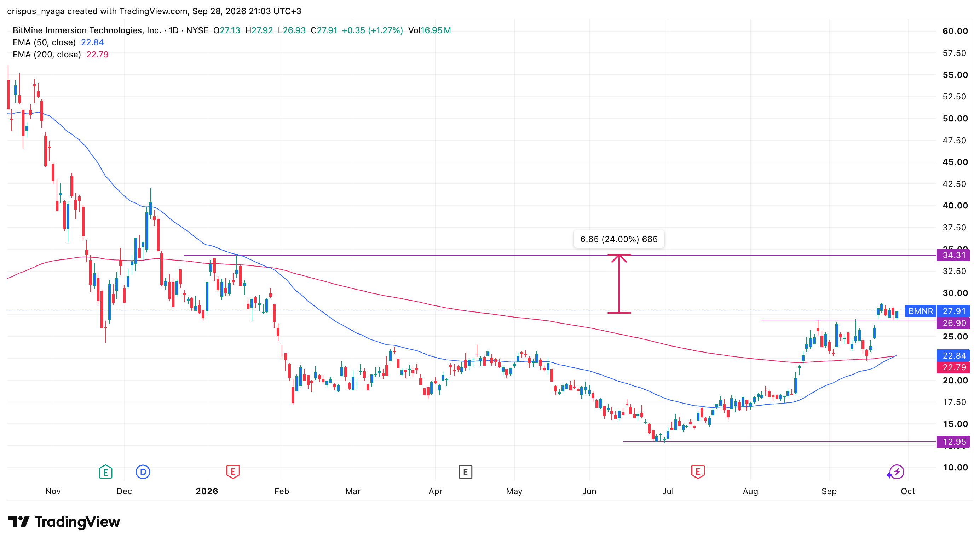Click the green earnings marker in late November
The height and width of the screenshot is (543, 980).
coord(105,472)
